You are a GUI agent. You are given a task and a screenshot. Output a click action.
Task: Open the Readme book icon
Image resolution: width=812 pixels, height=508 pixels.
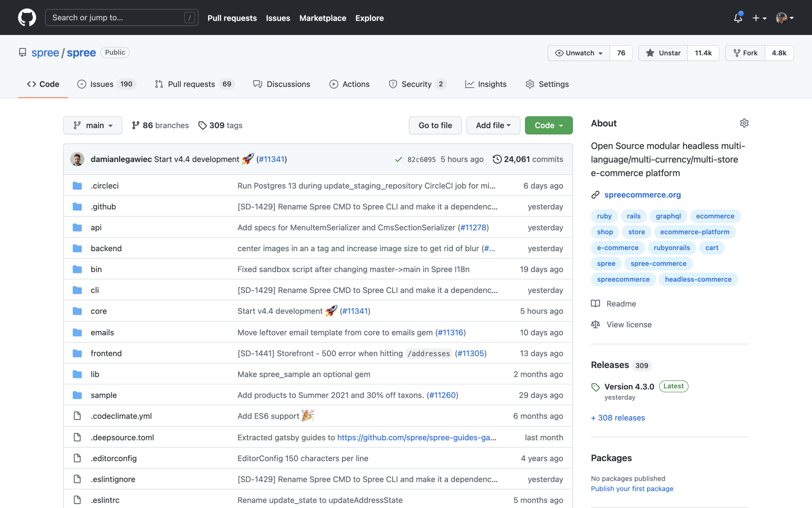coord(595,303)
